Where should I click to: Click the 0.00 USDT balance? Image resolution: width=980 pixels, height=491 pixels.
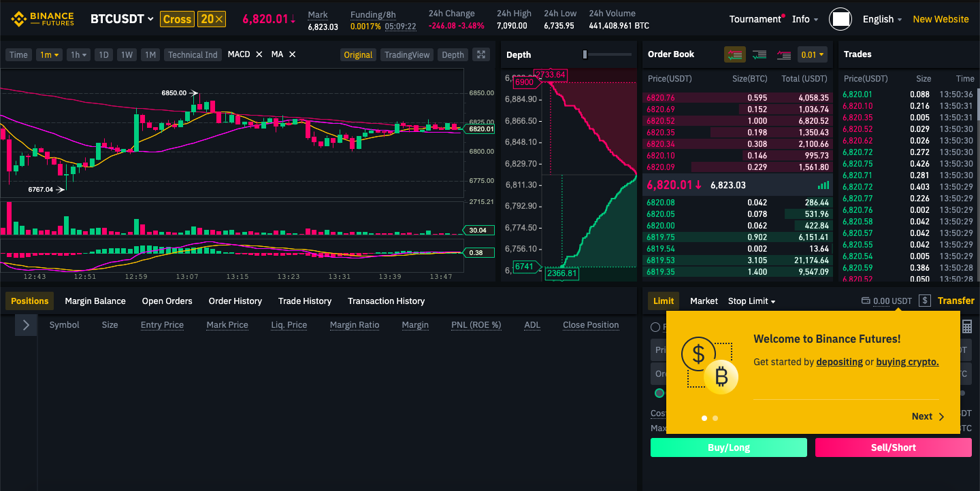(x=893, y=301)
